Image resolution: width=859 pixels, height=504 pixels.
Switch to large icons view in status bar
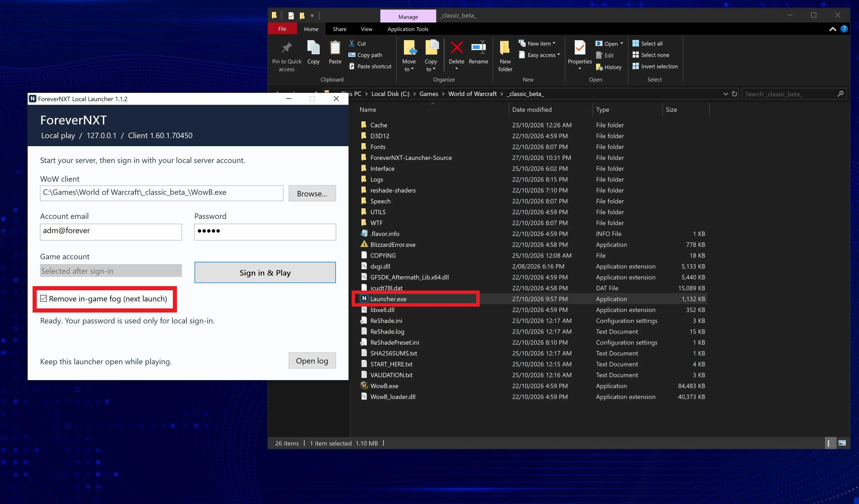coord(842,443)
